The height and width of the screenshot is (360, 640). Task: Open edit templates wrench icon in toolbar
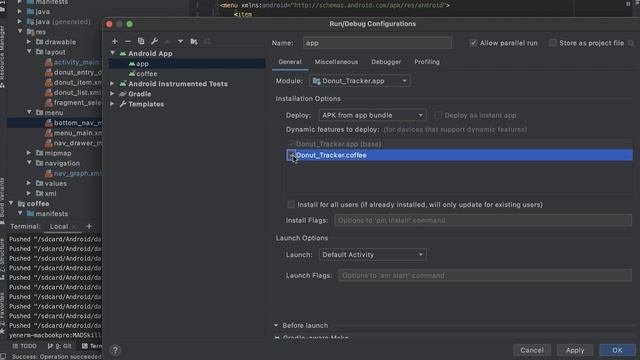coord(154,41)
